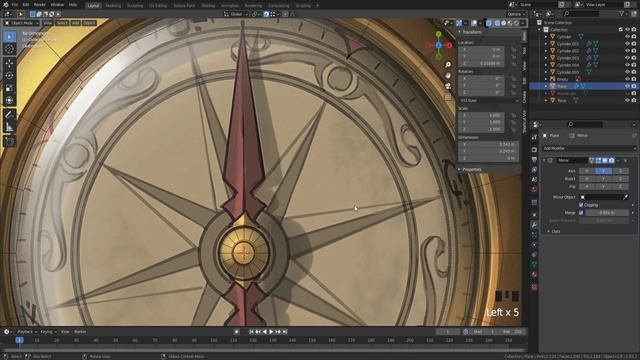Viewport: 640px width, 360px height.
Task: Hide the Plane object in viewport
Action: click(627, 86)
